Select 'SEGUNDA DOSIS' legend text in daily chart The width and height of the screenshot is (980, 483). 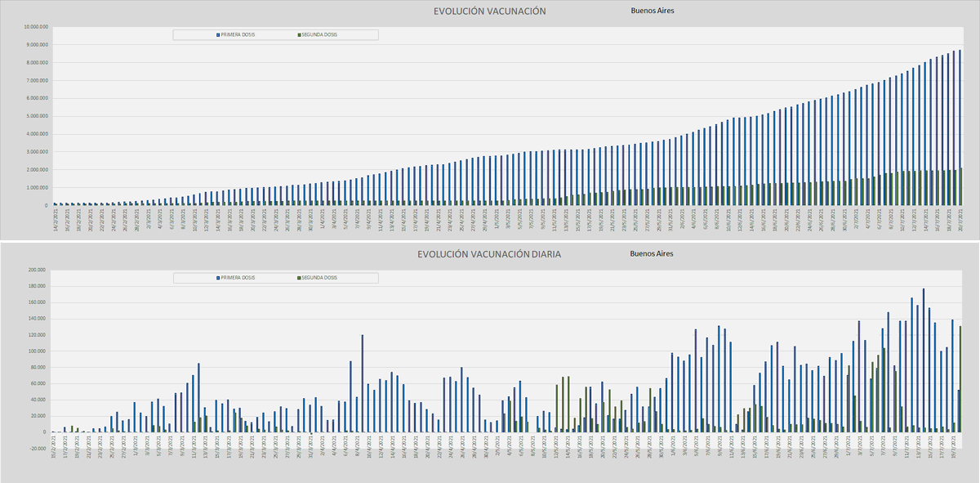[319, 278]
